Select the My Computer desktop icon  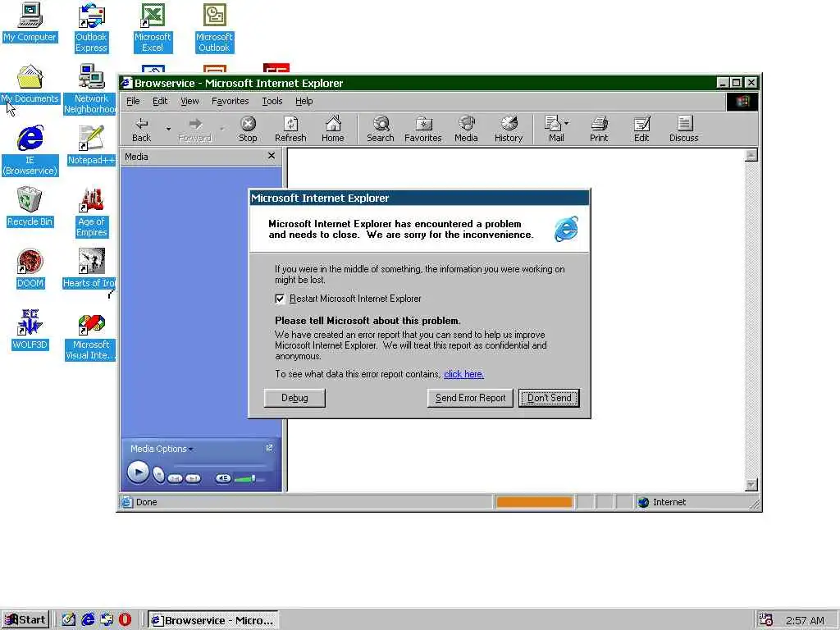30,23
